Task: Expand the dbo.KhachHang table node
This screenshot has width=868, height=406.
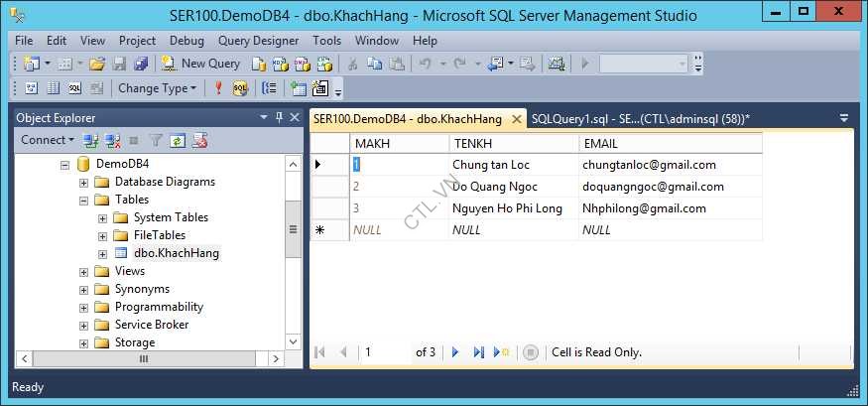Action: [x=102, y=253]
